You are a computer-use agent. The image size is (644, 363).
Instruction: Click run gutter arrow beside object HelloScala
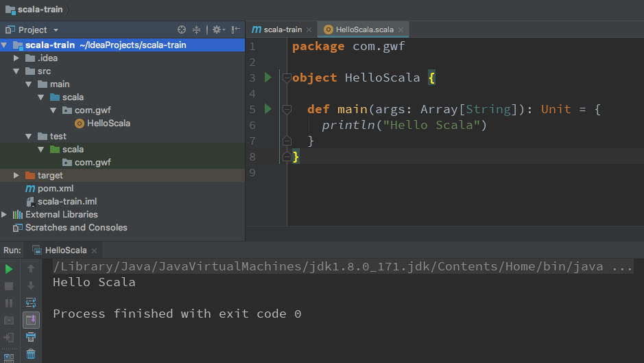tap(268, 78)
